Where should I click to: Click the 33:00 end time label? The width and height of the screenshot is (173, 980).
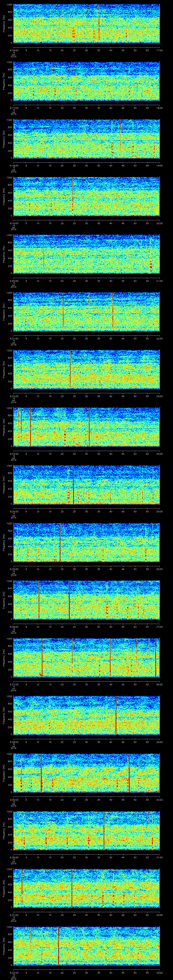click(160, 972)
